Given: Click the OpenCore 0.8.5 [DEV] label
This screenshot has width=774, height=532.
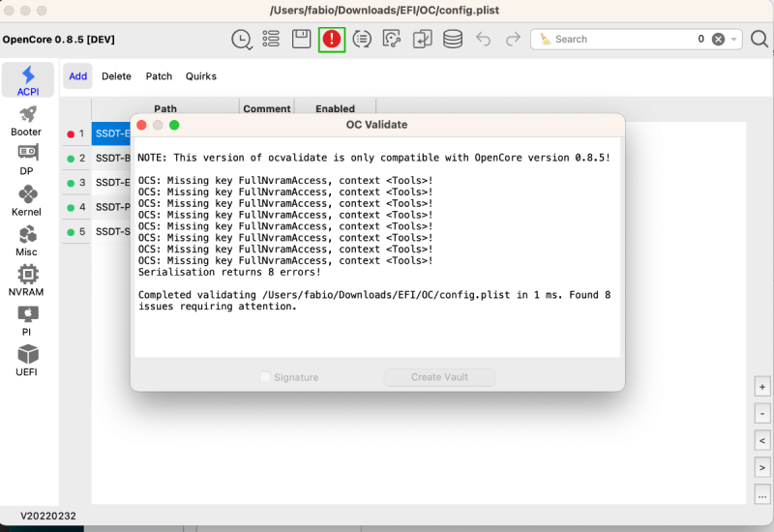Looking at the screenshot, I should click(59, 40).
